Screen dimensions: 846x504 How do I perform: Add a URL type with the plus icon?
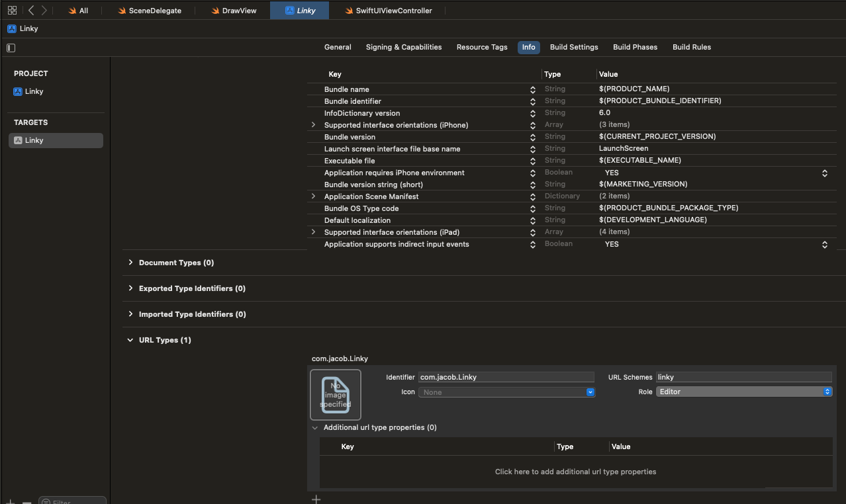pos(316,499)
